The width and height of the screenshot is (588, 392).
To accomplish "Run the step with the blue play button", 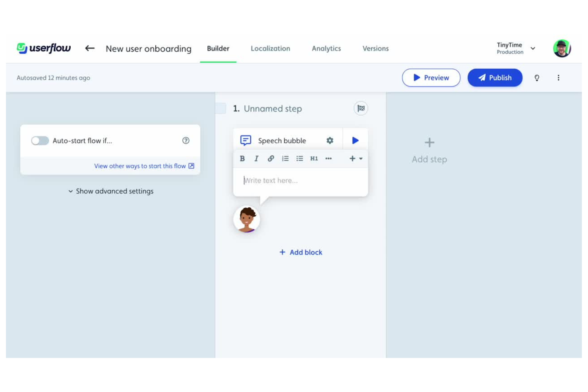I will point(355,140).
